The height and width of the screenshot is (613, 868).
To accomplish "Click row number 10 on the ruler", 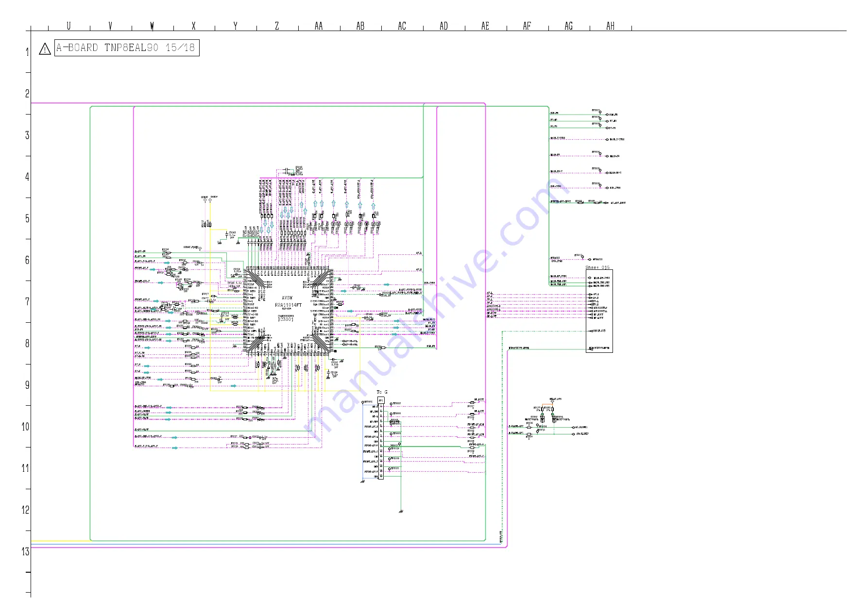I will [25, 427].
